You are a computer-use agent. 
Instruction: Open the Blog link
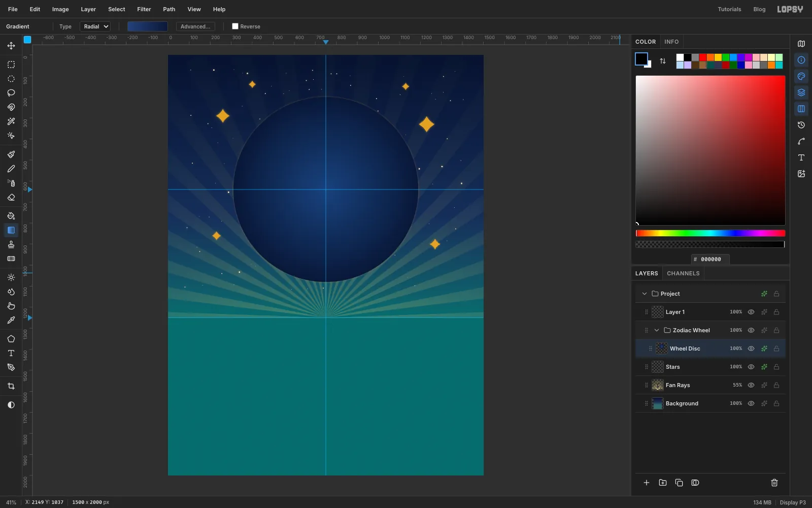[x=759, y=9]
